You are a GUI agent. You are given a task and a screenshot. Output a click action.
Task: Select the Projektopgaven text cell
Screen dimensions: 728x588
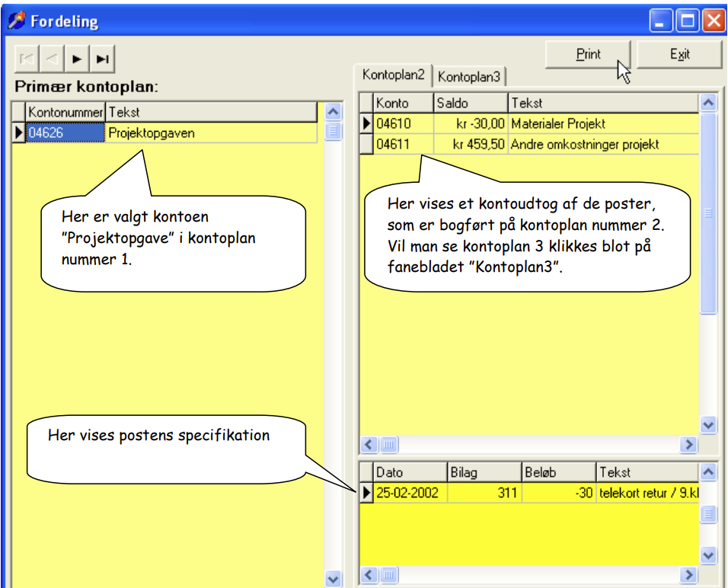coord(211,133)
